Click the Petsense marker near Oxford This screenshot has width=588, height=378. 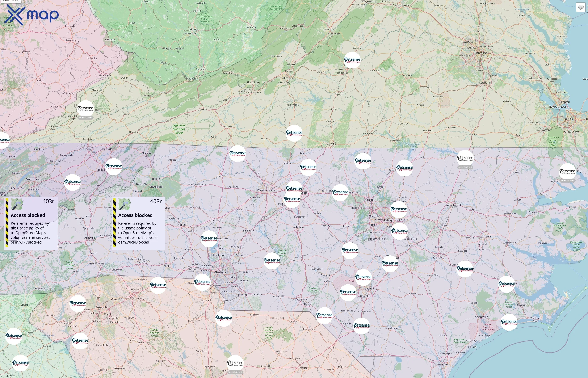click(x=404, y=168)
